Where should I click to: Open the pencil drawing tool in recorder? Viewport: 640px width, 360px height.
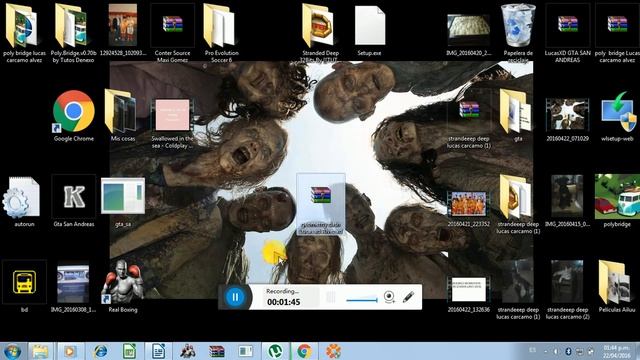click(409, 297)
